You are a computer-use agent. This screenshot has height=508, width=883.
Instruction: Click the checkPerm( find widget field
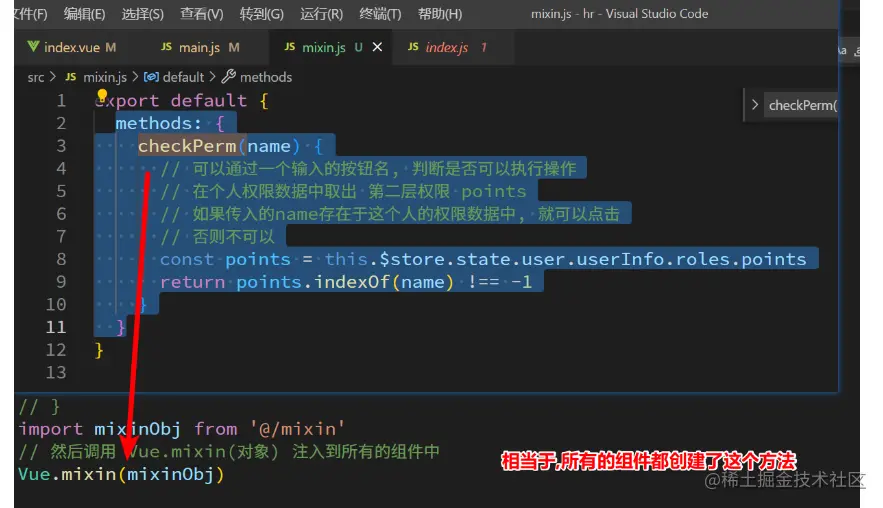[801, 105]
